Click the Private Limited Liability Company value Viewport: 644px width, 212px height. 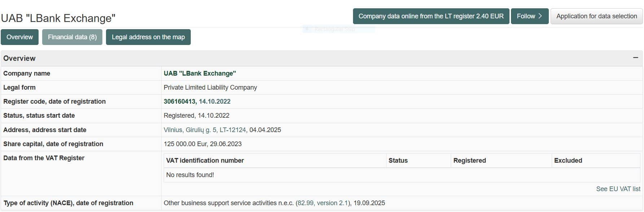pos(210,87)
